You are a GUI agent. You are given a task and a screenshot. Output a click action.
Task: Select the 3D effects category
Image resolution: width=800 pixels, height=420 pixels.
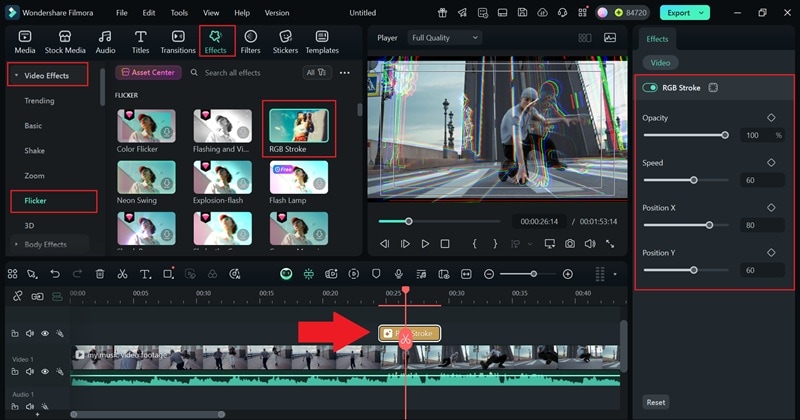coord(29,226)
